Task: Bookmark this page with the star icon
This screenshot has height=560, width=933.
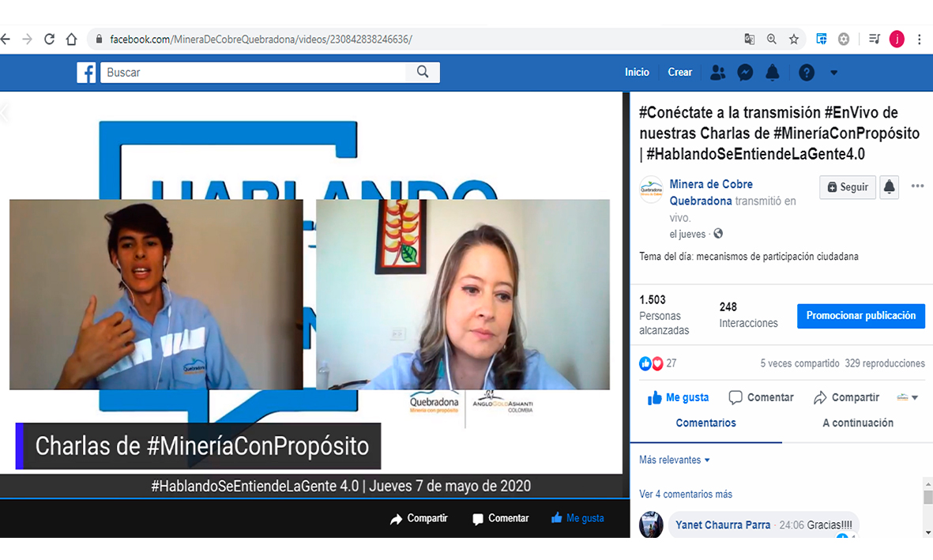Action: (x=794, y=39)
